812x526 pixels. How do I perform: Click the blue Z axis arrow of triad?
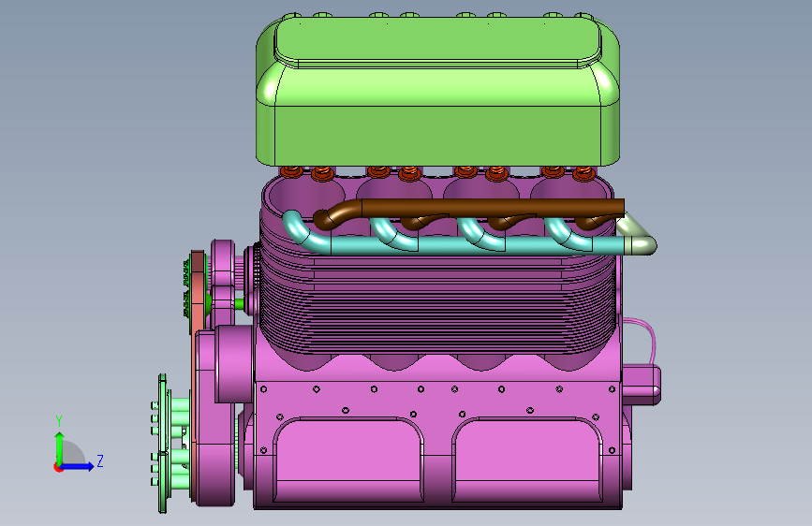pyautogui.click(x=78, y=466)
